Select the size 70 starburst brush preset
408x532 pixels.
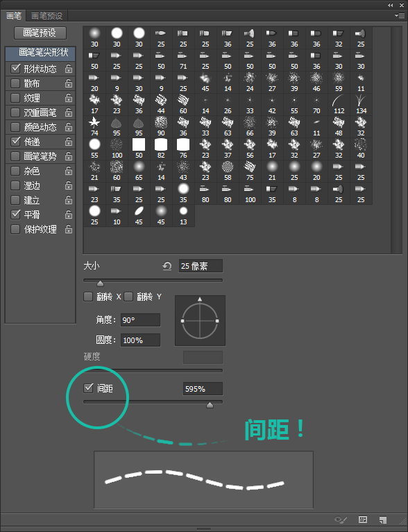coord(316,105)
